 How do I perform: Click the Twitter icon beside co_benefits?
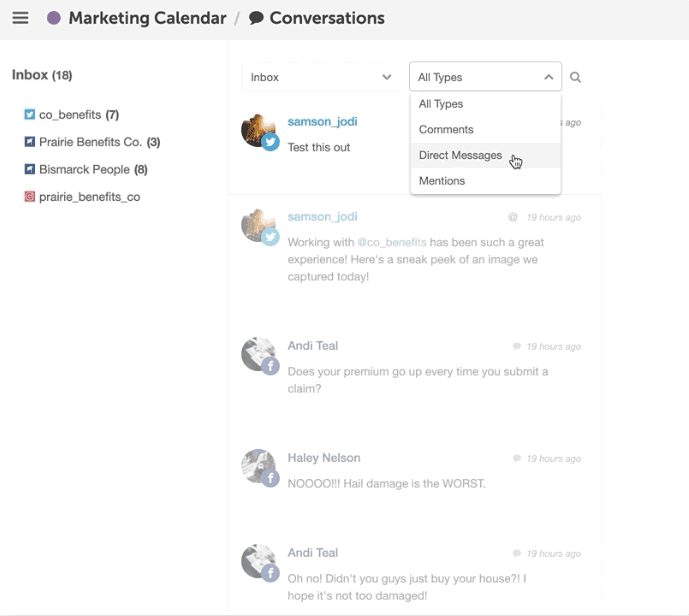point(29,115)
